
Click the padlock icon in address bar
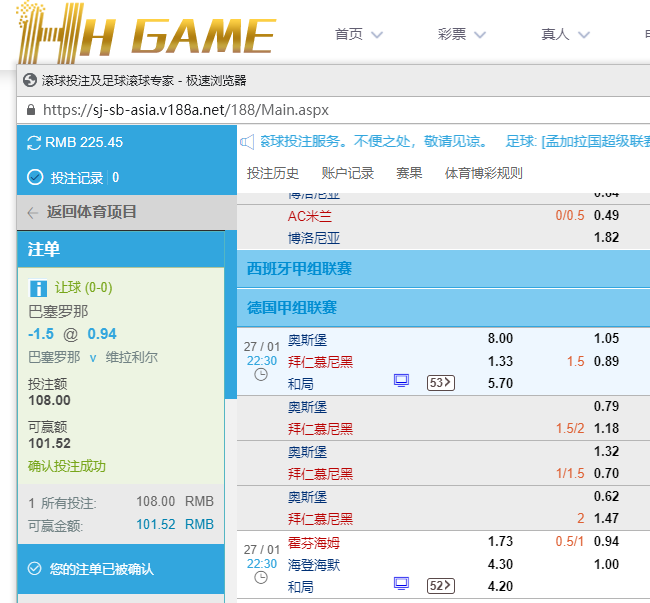31,110
